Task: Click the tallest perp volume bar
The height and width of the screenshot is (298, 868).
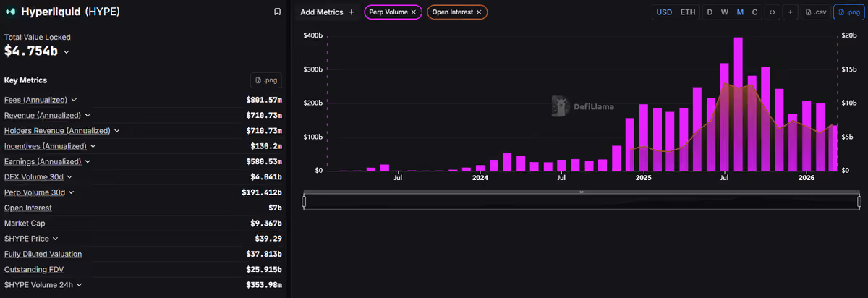Action: coord(739,104)
